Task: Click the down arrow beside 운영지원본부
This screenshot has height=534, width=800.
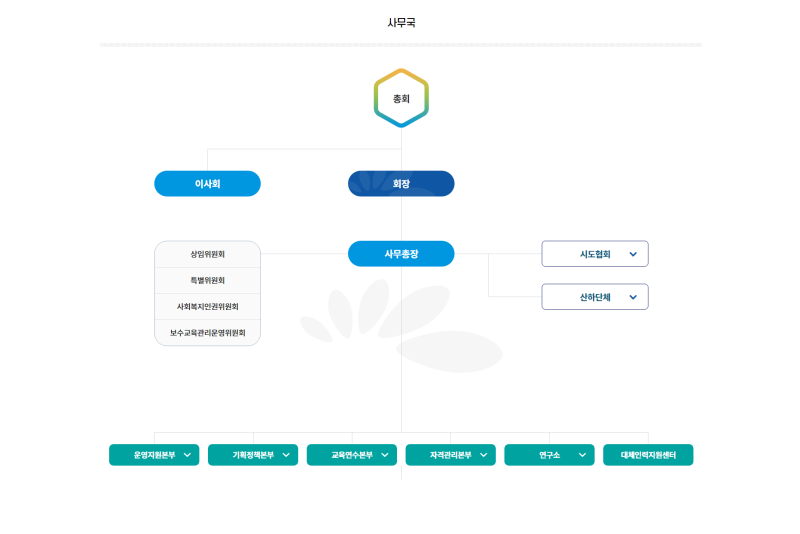Action: [x=187, y=456]
